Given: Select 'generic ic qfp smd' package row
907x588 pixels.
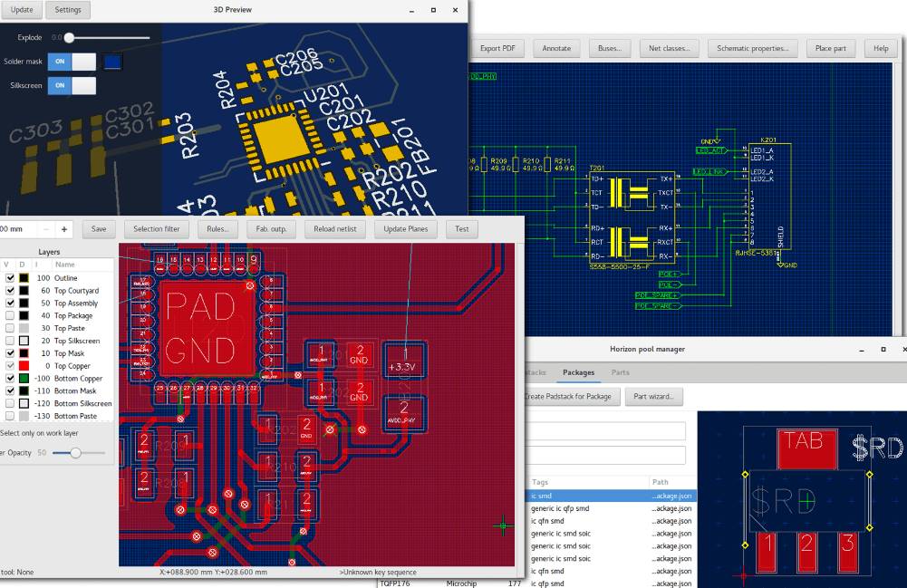Looking at the screenshot, I should click(611, 509).
